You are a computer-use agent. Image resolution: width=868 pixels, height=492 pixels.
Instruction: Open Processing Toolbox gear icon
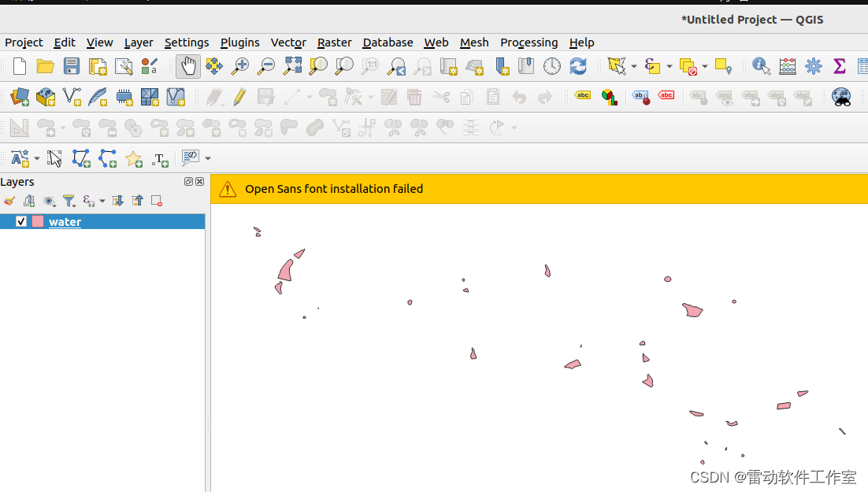813,66
